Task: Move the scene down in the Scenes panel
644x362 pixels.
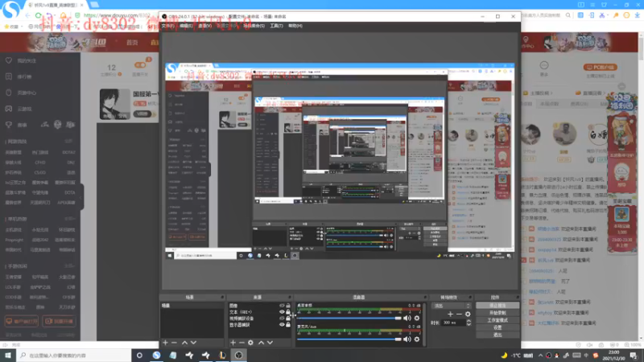Action: pyautogui.click(x=193, y=343)
